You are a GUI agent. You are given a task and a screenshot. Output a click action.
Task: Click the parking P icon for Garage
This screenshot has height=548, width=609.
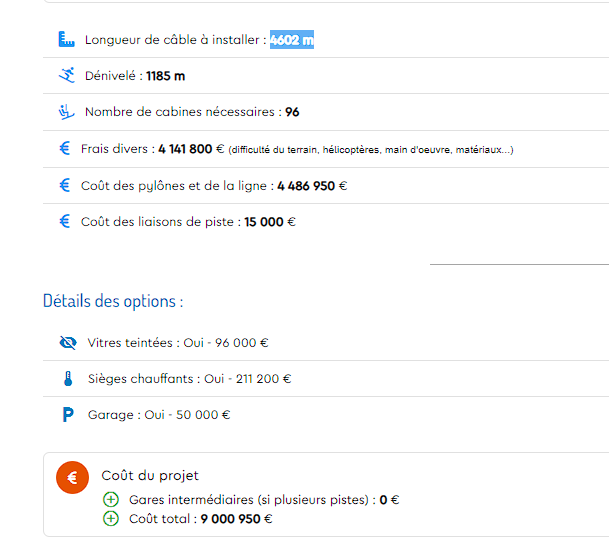[68, 414]
